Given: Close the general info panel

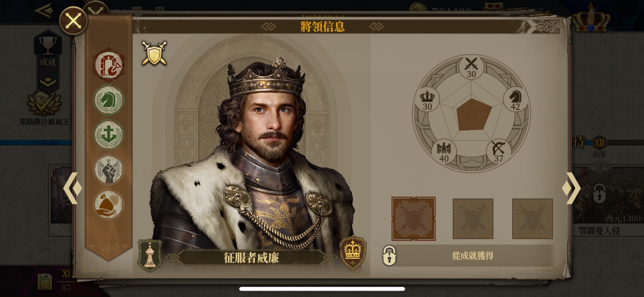Looking at the screenshot, I should [73, 21].
